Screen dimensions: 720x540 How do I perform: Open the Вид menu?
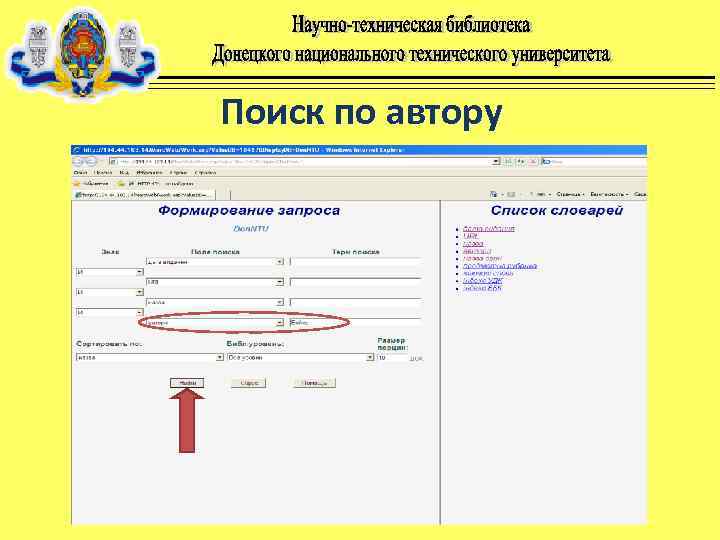[124, 173]
